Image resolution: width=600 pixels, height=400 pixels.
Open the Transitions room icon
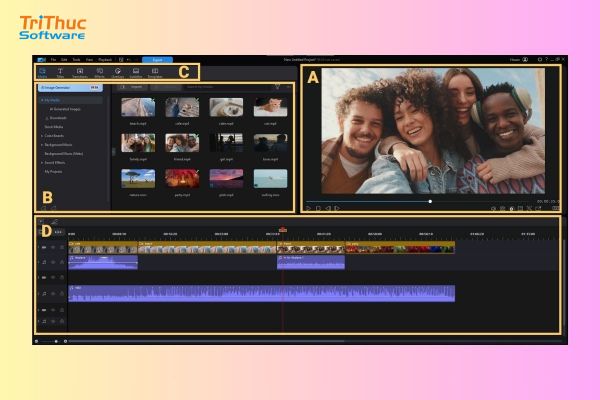click(80, 72)
